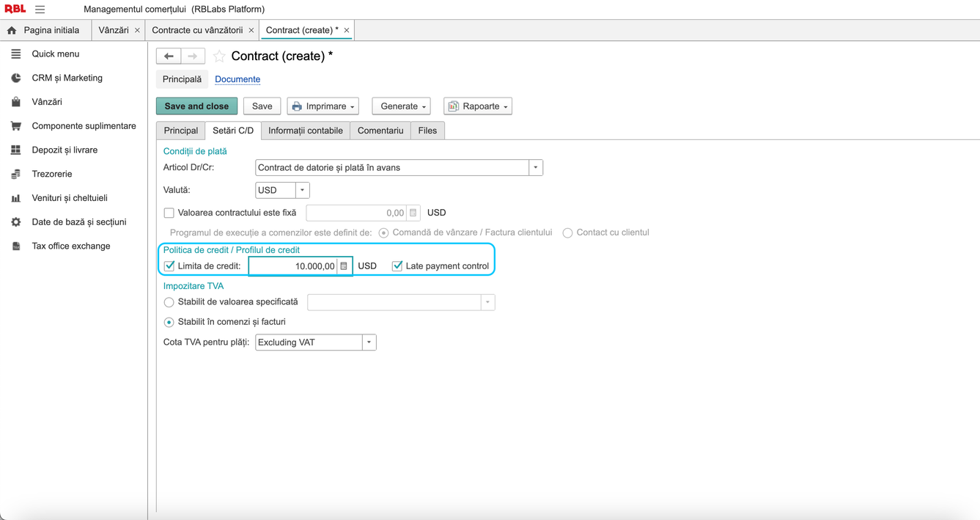
Task: Open calculator for credit limit field
Action: pos(344,266)
